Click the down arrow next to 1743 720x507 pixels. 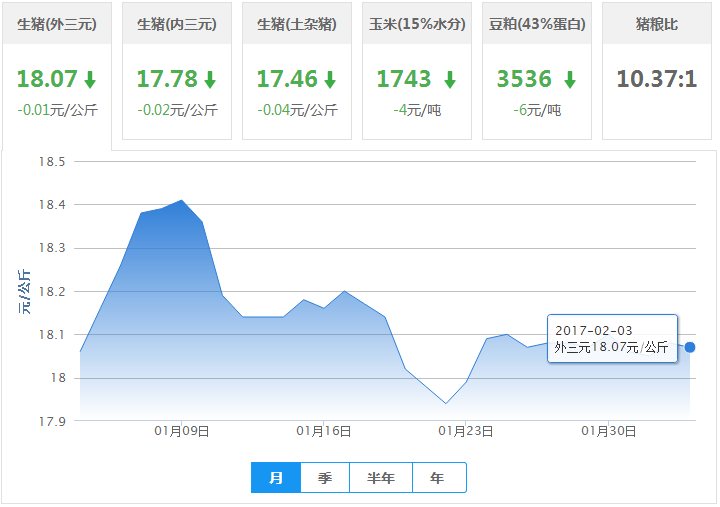click(x=450, y=80)
